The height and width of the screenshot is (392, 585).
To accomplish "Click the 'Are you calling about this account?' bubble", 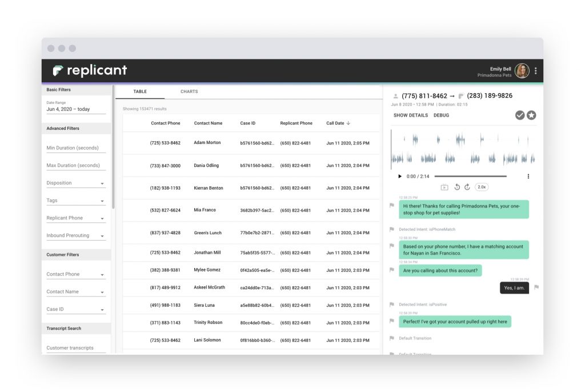I will tap(440, 270).
